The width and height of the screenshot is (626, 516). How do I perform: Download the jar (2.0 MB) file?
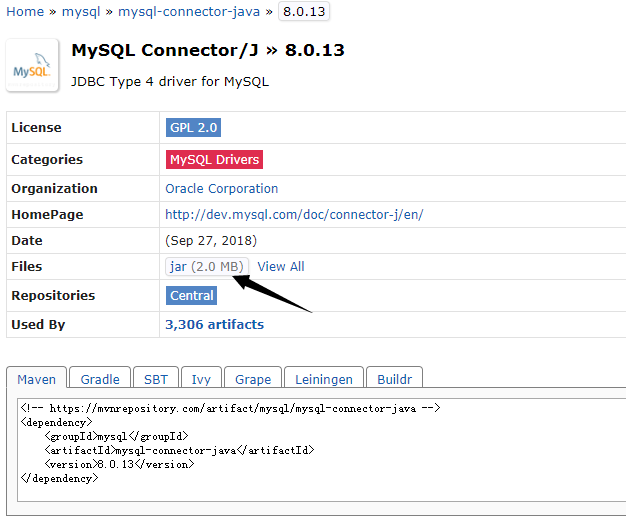tap(207, 266)
